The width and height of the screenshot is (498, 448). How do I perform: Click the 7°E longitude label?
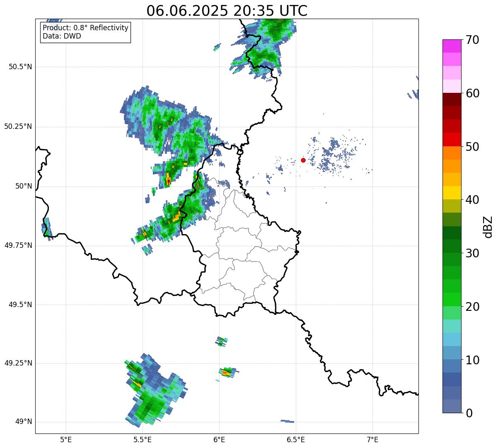[x=372, y=439]
